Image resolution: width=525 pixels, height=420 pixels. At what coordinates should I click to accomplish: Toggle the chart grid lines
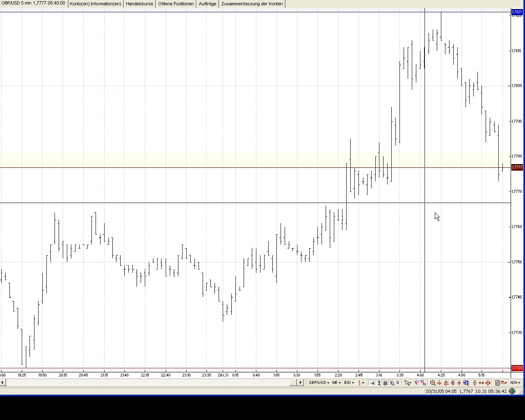pos(385,383)
